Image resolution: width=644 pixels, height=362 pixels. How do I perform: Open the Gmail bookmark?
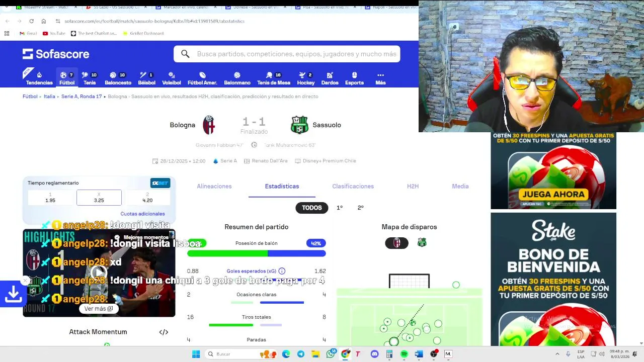[28, 33]
